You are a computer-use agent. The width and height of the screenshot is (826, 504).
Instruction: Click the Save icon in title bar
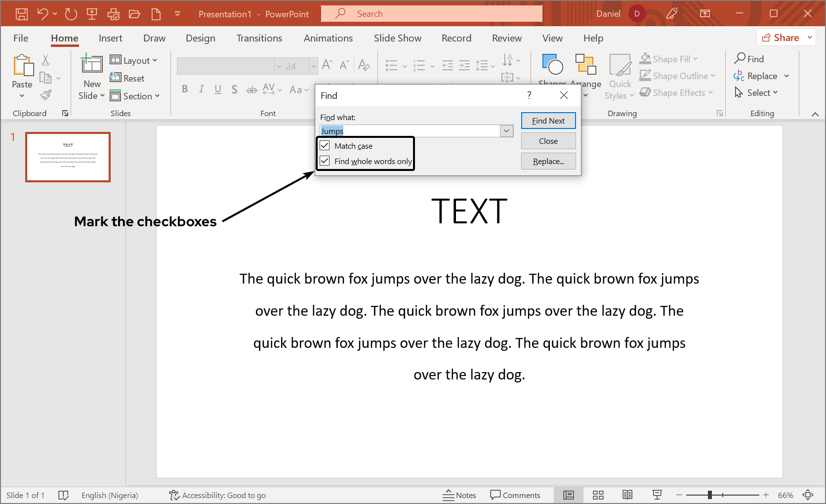[x=22, y=14]
